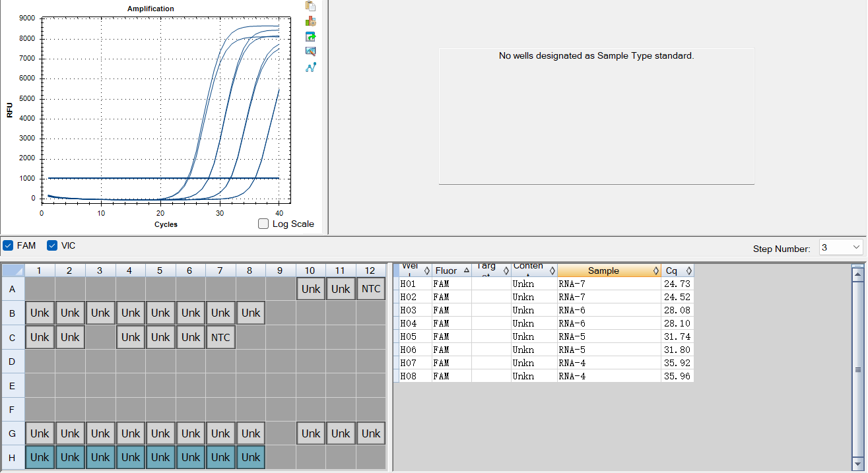Click the Cq value 24.52
The width and height of the screenshot is (868, 473).
click(677, 297)
